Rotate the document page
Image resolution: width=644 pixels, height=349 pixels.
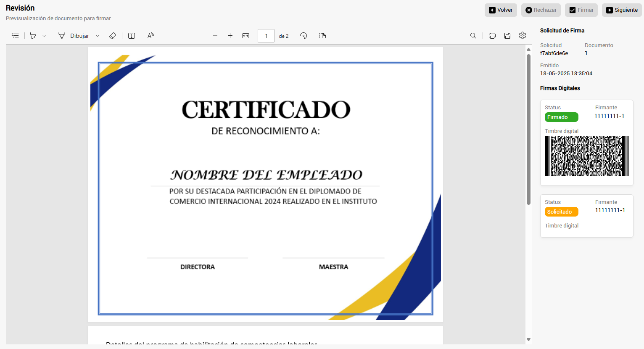[x=304, y=36]
